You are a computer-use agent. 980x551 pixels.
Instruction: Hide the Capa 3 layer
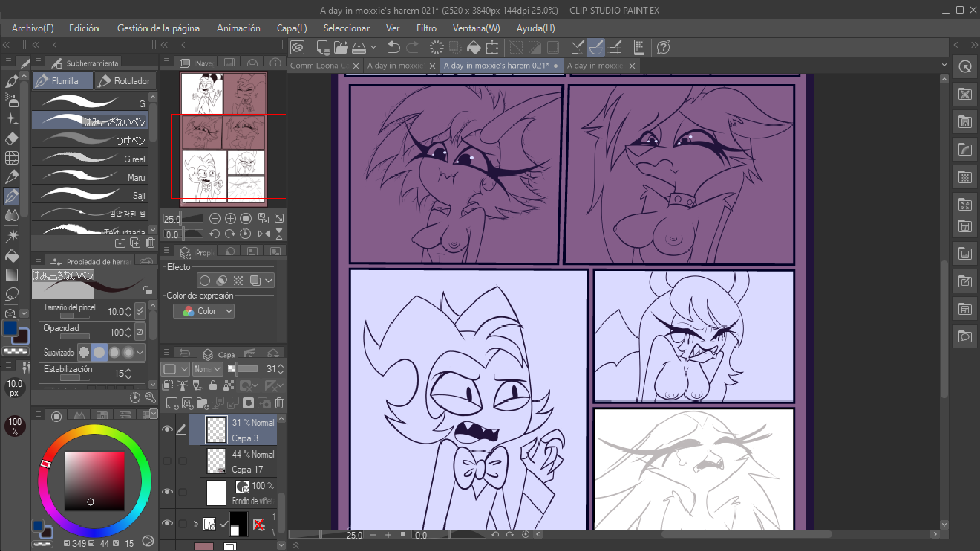[167, 429]
